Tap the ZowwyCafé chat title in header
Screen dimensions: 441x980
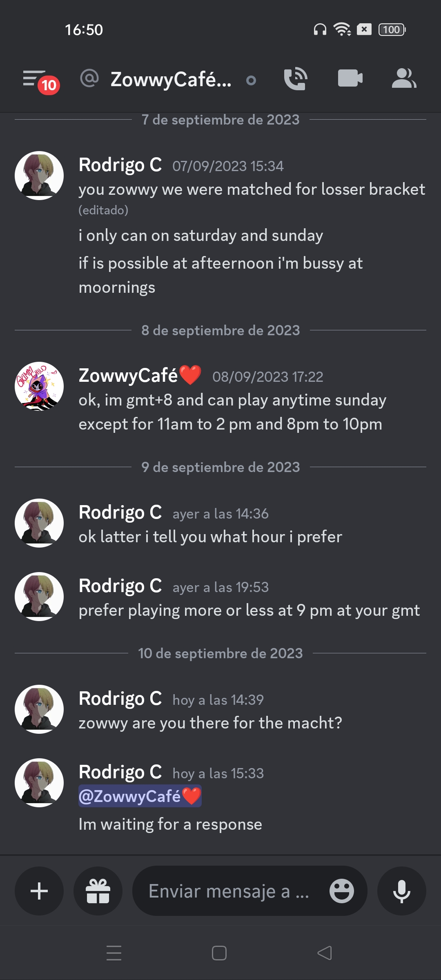tap(171, 79)
